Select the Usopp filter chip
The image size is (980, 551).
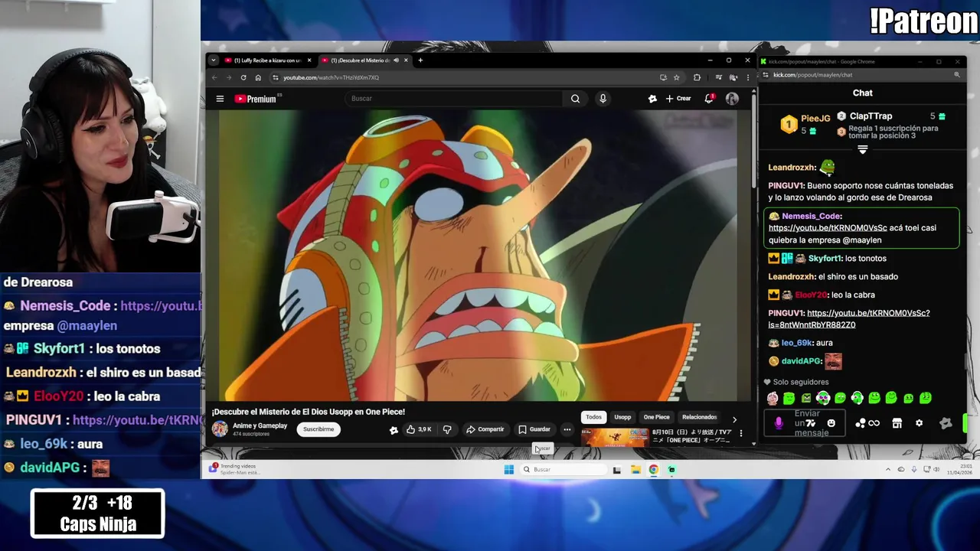click(x=622, y=417)
